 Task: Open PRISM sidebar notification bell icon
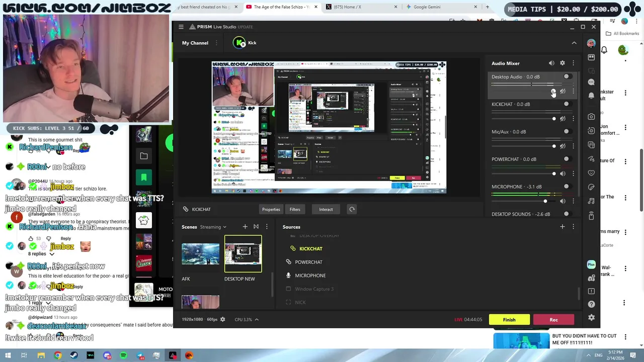pos(591,96)
